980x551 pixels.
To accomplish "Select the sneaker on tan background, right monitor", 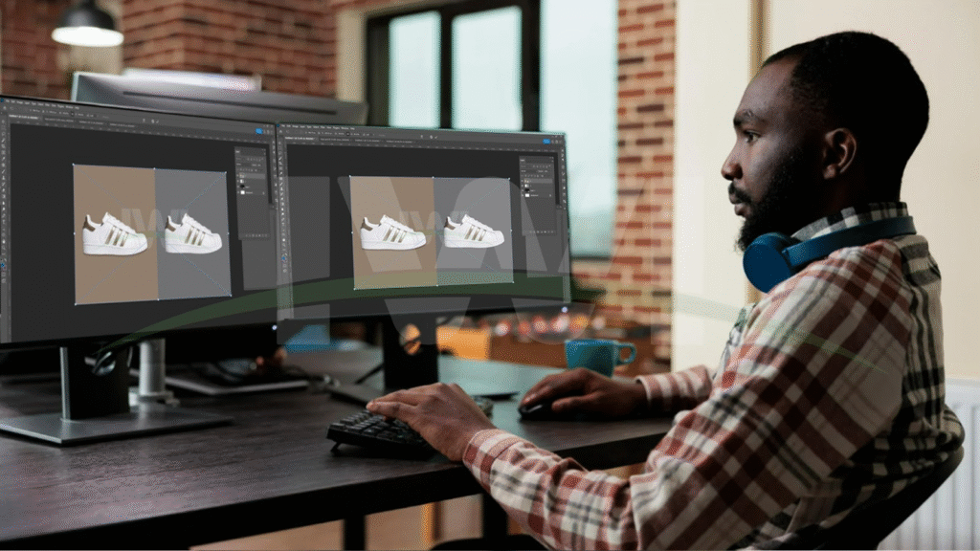I will (x=392, y=232).
